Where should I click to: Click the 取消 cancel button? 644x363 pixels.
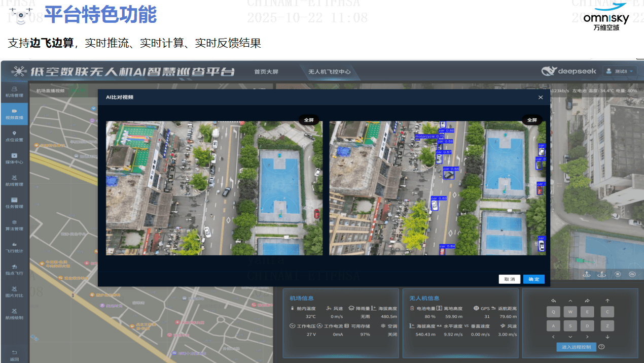pyautogui.click(x=509, y=279)
